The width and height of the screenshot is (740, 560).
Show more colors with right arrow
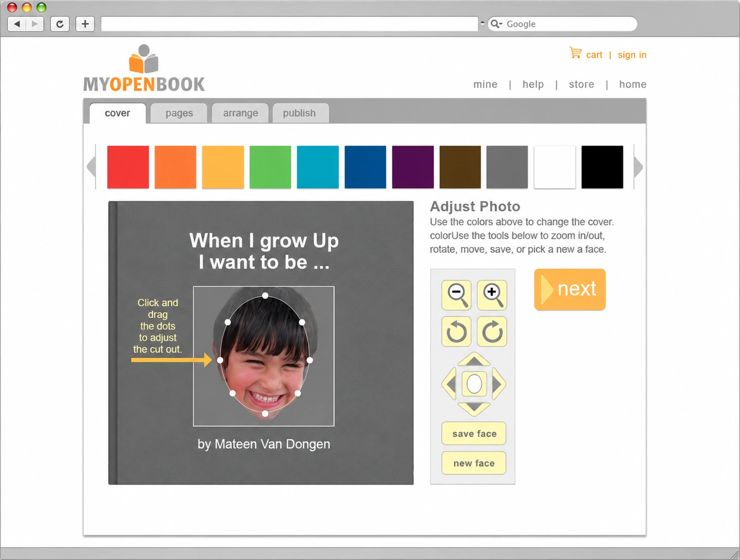point(638,167)
